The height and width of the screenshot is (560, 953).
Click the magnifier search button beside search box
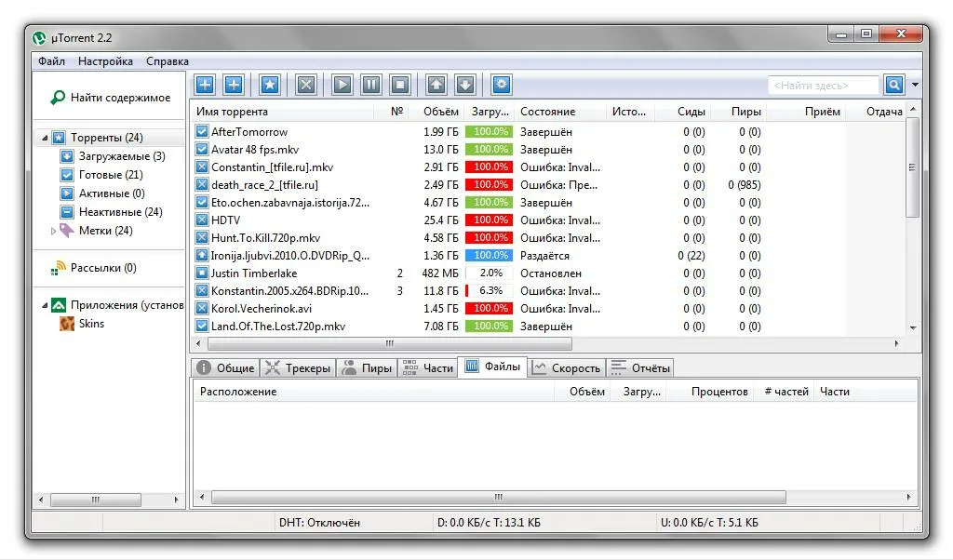coord(893,85)
